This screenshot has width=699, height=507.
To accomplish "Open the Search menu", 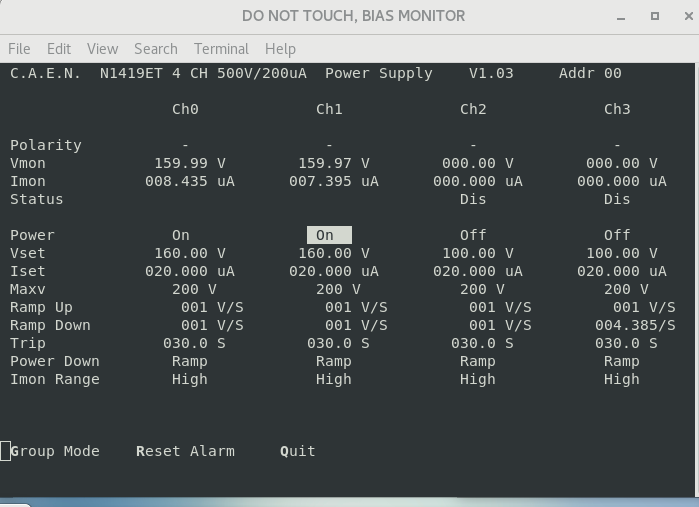I will [x=156, y=49].
